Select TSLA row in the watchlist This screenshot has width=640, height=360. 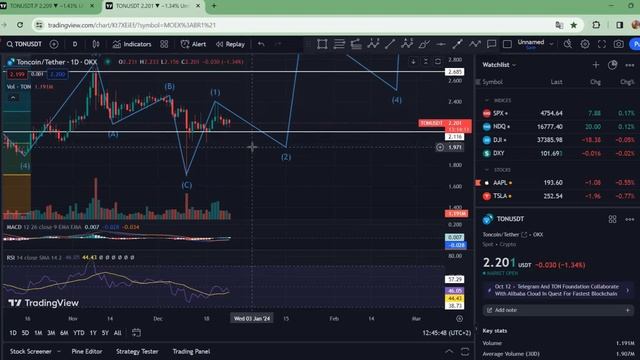point(558,196)
